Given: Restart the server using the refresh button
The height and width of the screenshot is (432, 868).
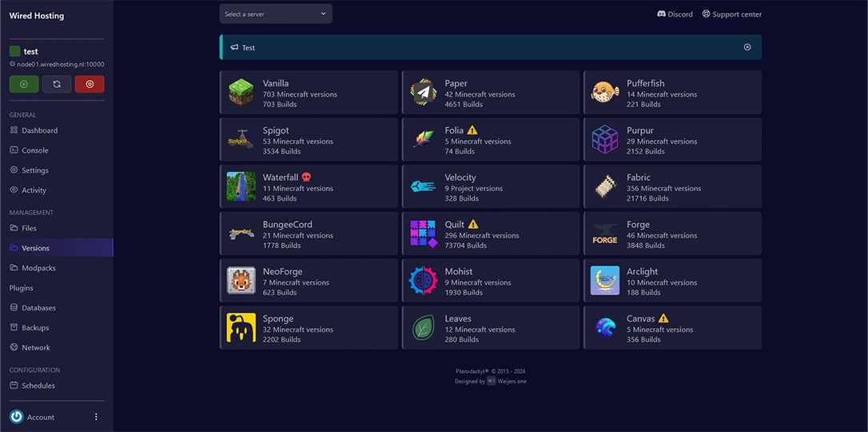Looking at the screenshot, I should (x=57, y=84).
